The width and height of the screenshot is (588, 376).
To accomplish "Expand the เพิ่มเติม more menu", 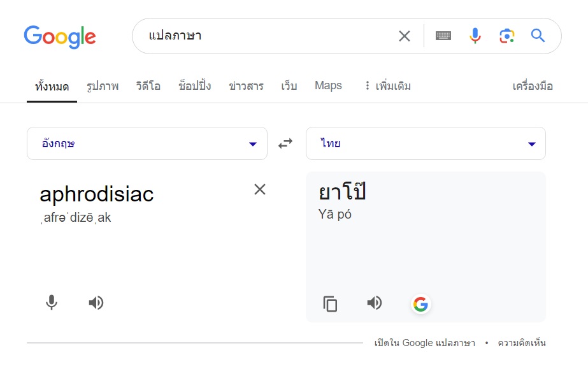I will pyautogui.click(x=388, y=86).
